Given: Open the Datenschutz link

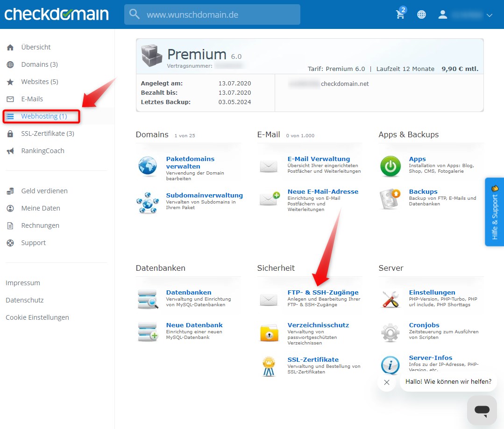Looking at the screenshot, I should pos(25,301).
